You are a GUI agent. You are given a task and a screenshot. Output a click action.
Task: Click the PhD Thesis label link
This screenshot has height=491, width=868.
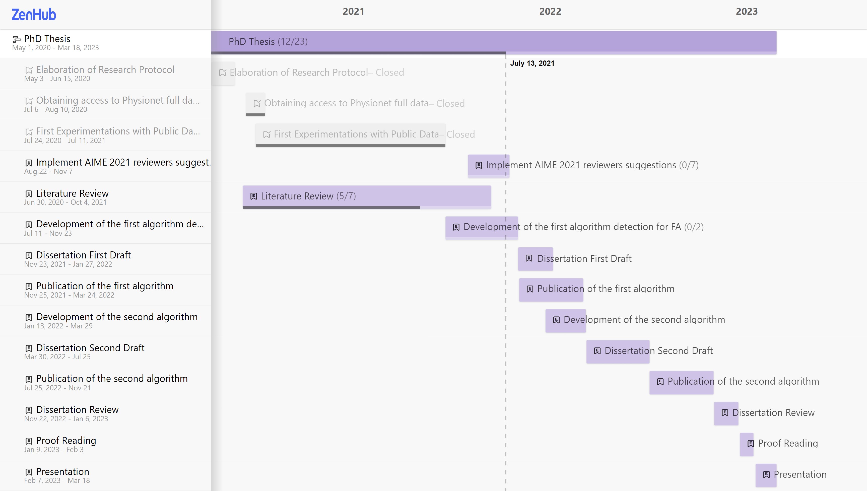(x=47, y=39)
